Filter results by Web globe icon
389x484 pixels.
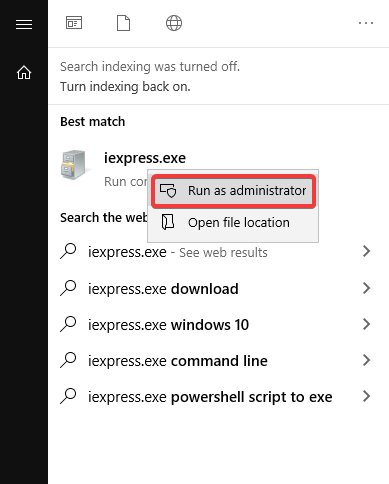pos(174,23)
